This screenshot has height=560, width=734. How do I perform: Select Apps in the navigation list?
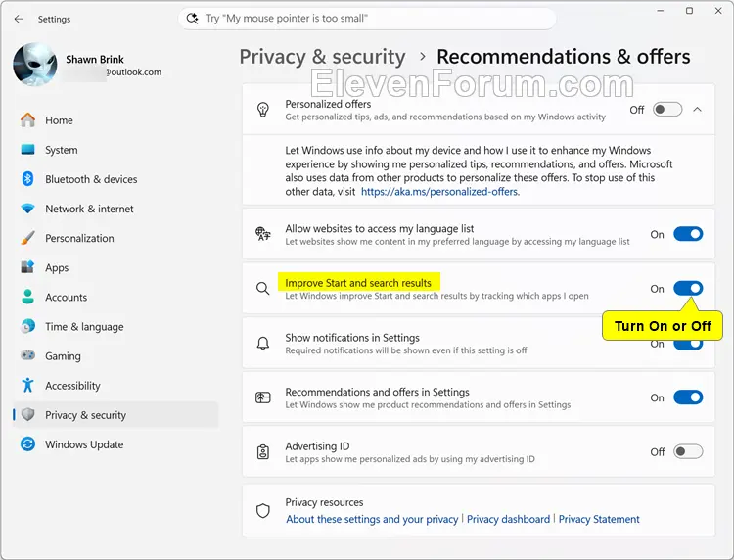[115, 268]
